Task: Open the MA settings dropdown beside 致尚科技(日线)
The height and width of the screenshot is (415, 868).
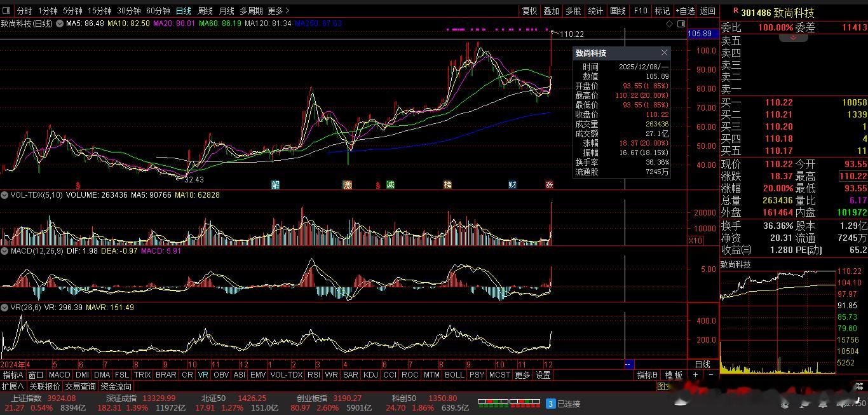Action: tap(60, 24)
